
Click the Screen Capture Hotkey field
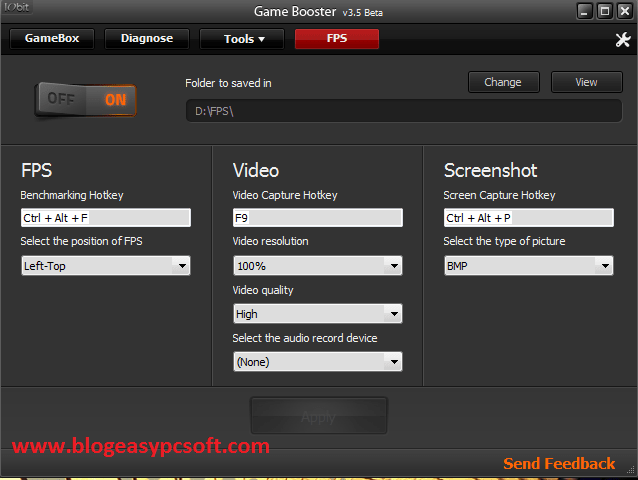[529, 218]
